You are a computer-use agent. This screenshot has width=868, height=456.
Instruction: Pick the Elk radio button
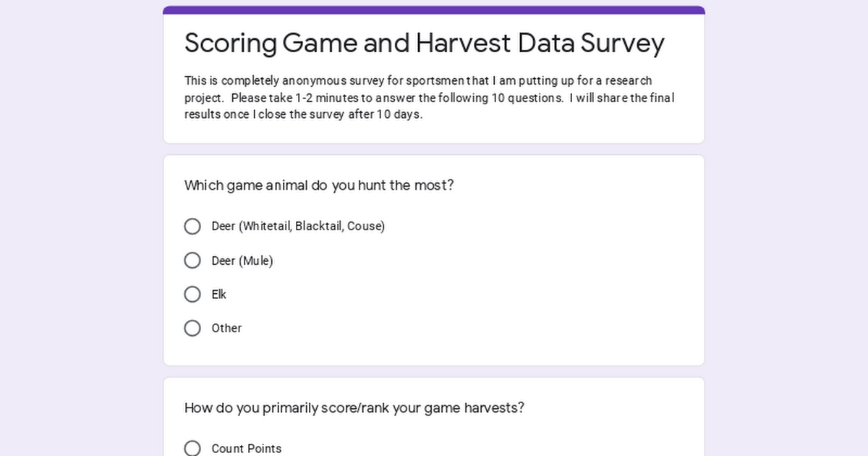192,295
